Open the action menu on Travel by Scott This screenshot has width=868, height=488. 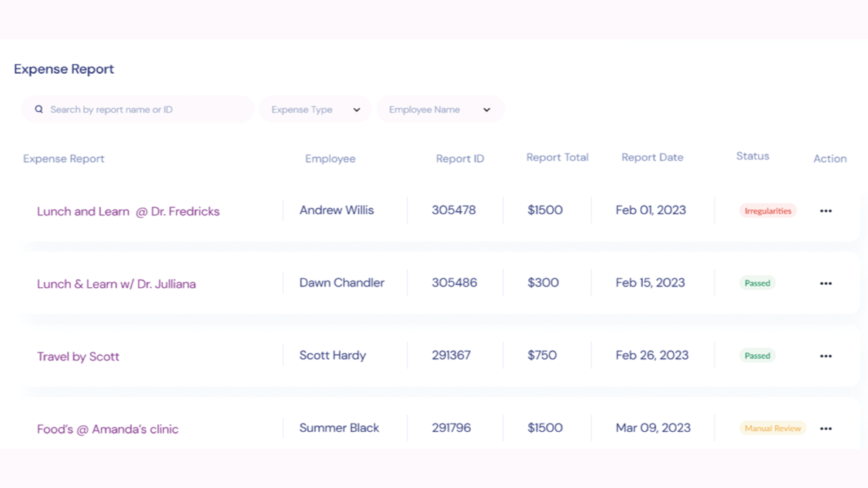coord(824,355)
